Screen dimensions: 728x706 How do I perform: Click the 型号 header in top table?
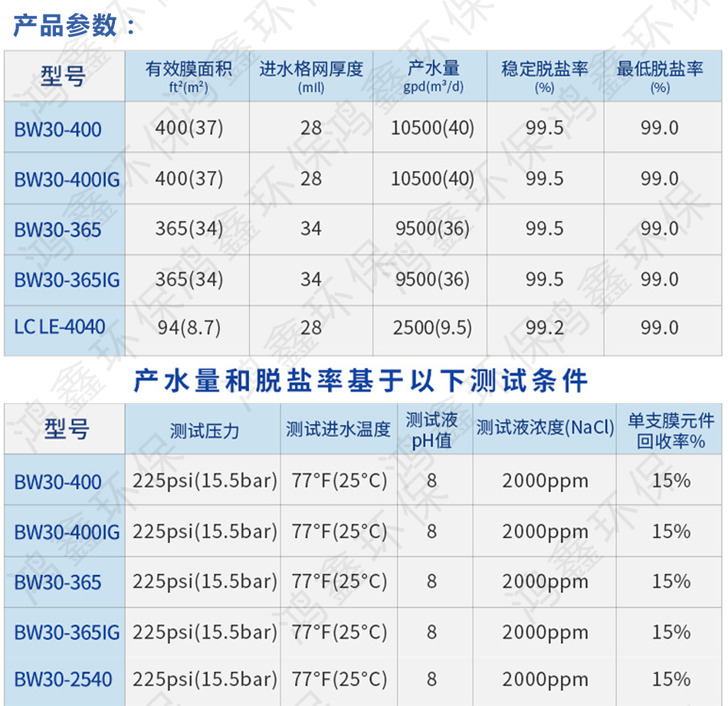(x=64, y=76)
